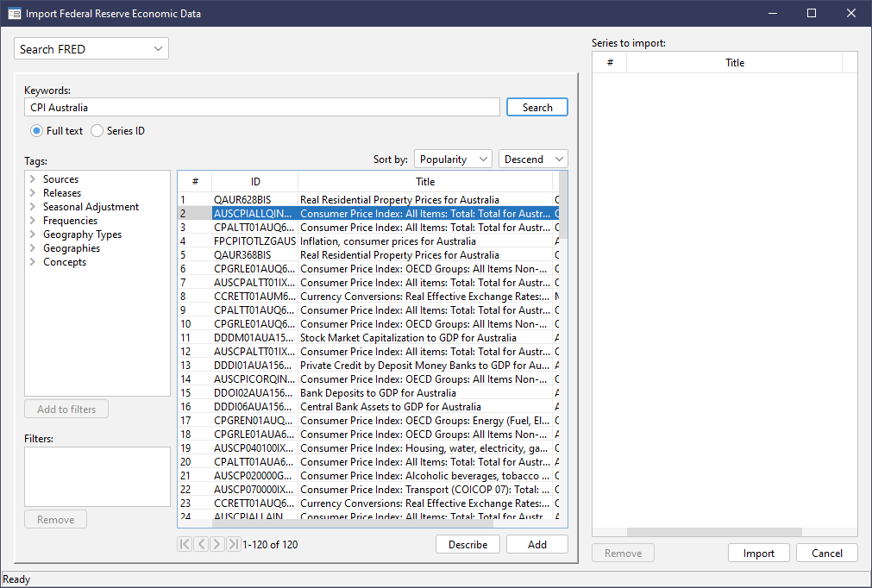The width and height of the screenshot is (872, 588).
Task: Select the Stock Market Capitalization to GDP row
Action: point(368,338)
